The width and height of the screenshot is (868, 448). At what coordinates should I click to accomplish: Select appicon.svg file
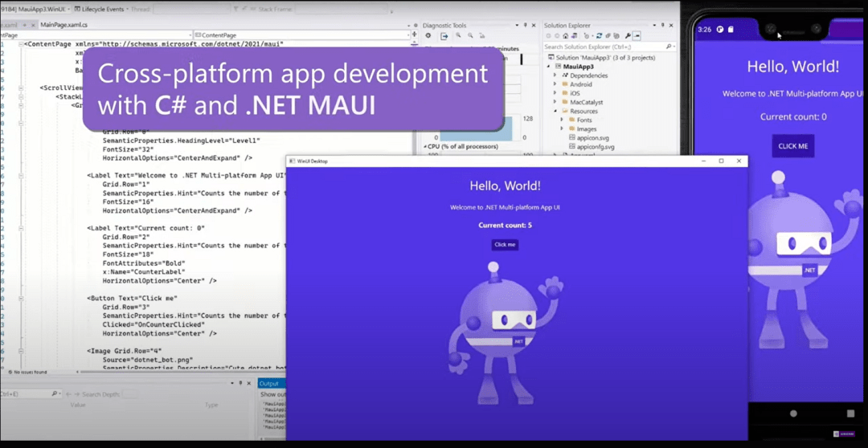[592, 138]
